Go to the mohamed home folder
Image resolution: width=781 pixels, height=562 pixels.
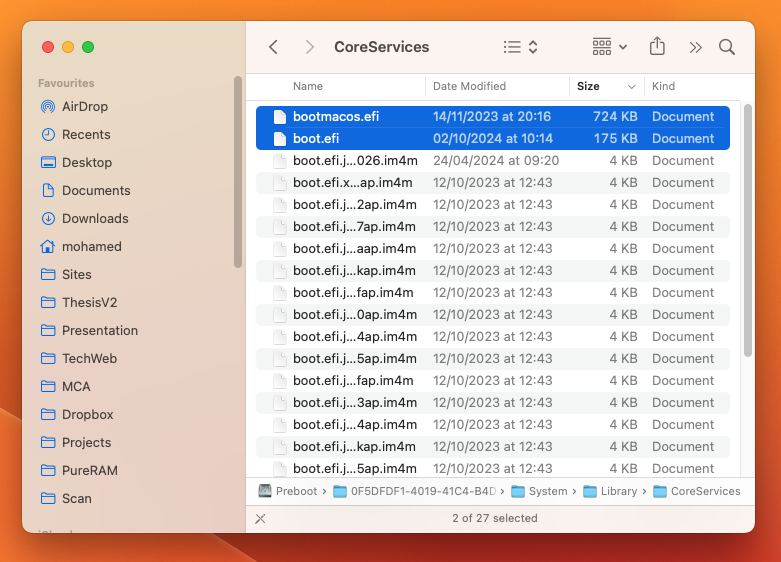[x=91, y=246]
